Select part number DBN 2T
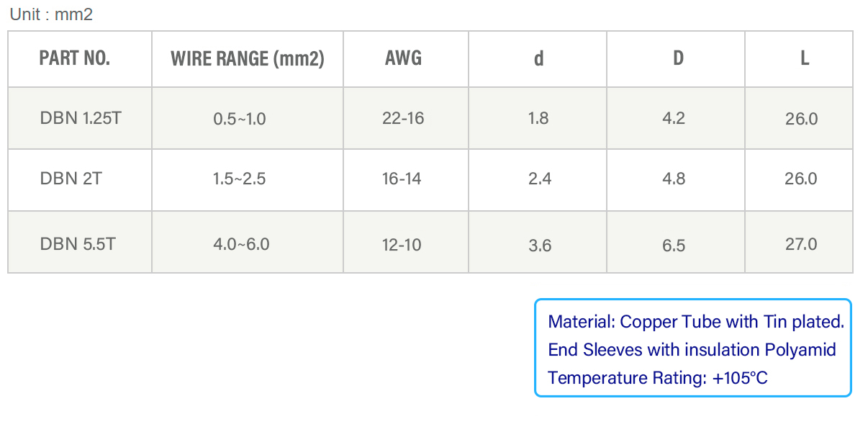The image size is (868, 432). click(x=71, y=179)
